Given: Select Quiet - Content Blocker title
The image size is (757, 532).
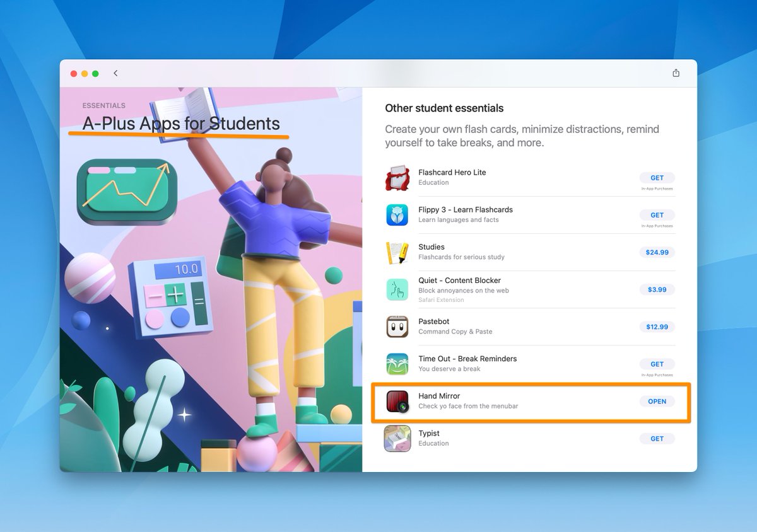Looking at the screenshot, I should point(460,280).
